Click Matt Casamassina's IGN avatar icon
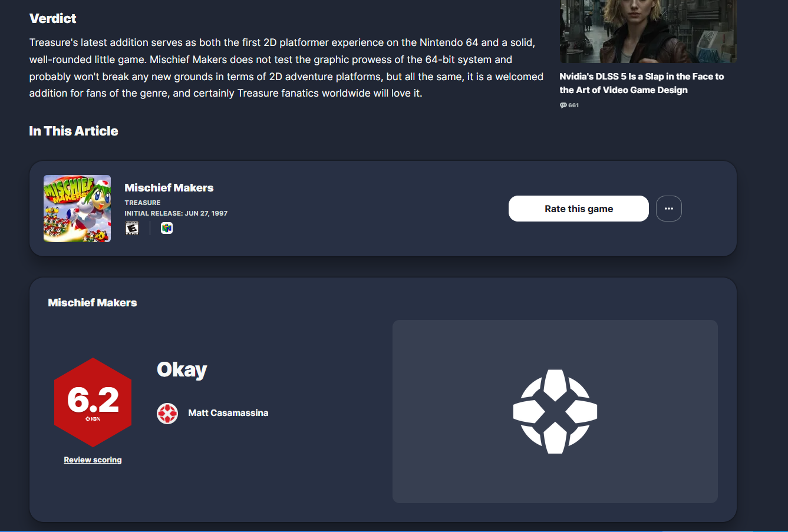 (x=167, y=413)
